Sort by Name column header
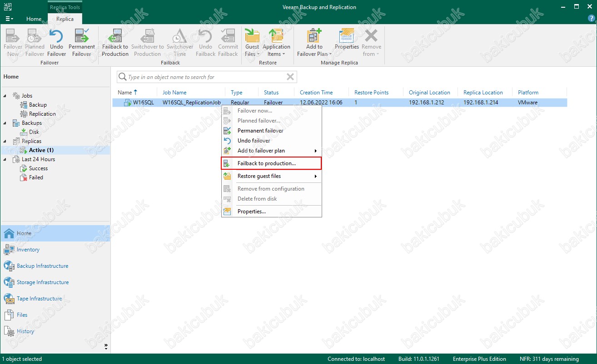Viewport: 597px width, 364px height. [128, 93]
